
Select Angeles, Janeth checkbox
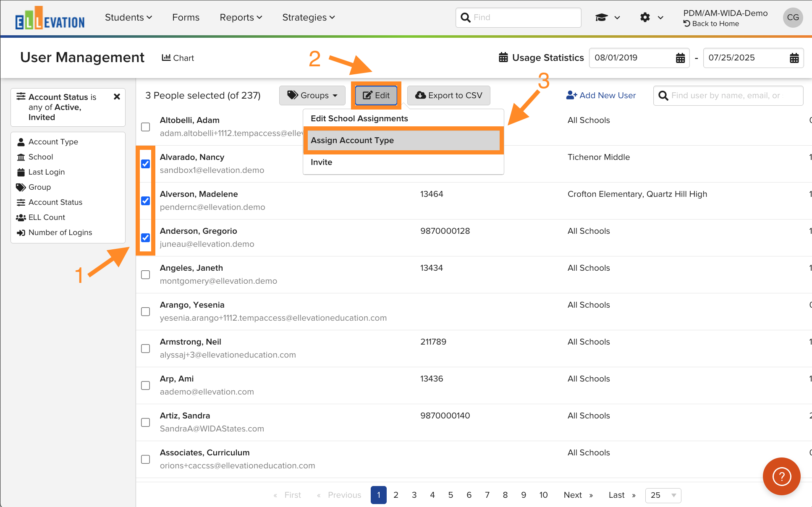pos(146,274)
